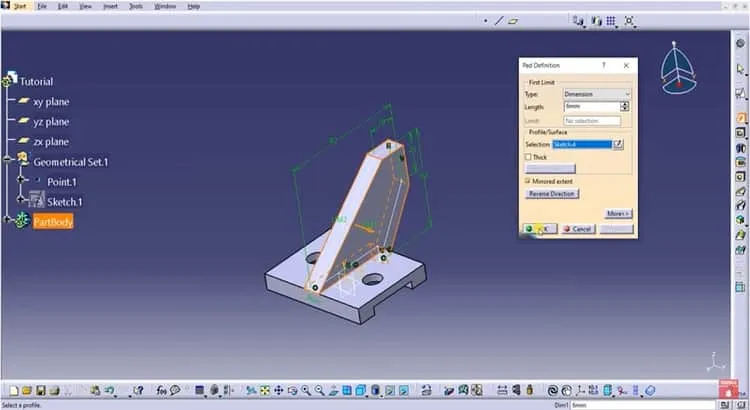Image resolution: width=750 pixels, height=410 pixels.
Task: Click the Pad tool icon in right toolbar
Action: click(740, 118)
